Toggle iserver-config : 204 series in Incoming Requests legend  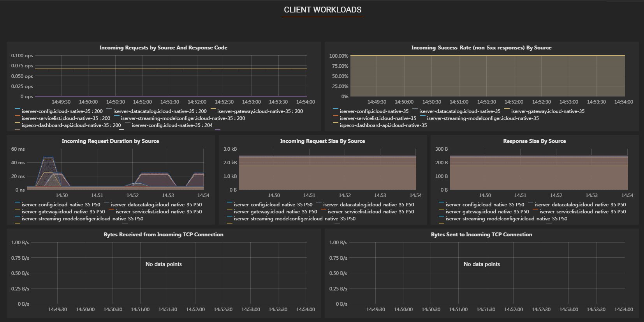(x=172, y=125)
